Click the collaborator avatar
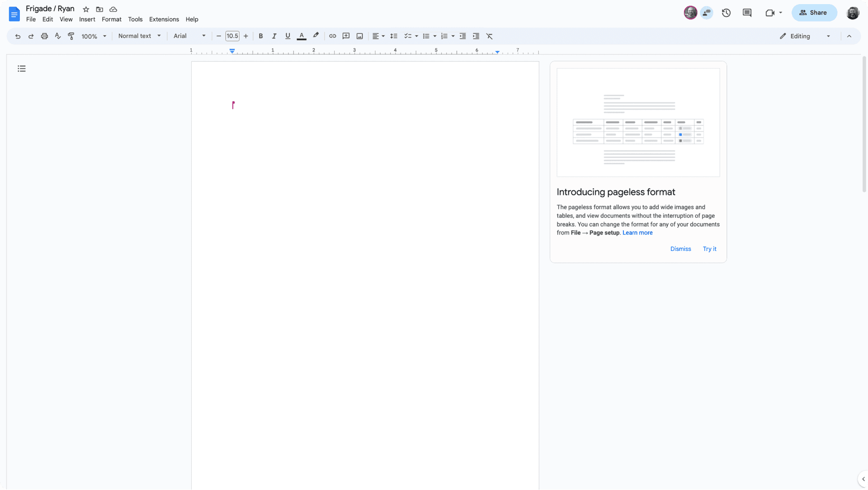The width and height of the screenshot is (868, 490). (x=690, y=13)
